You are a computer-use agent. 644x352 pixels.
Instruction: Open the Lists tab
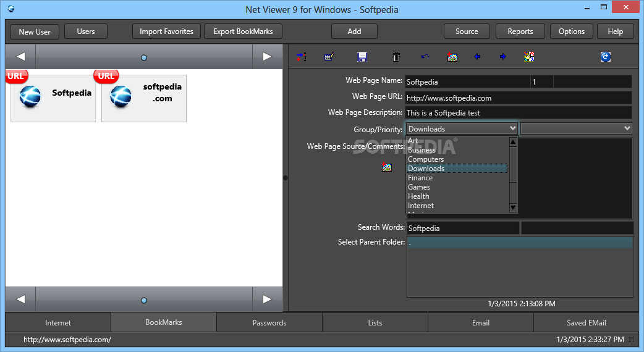click(x=375, y=322)
